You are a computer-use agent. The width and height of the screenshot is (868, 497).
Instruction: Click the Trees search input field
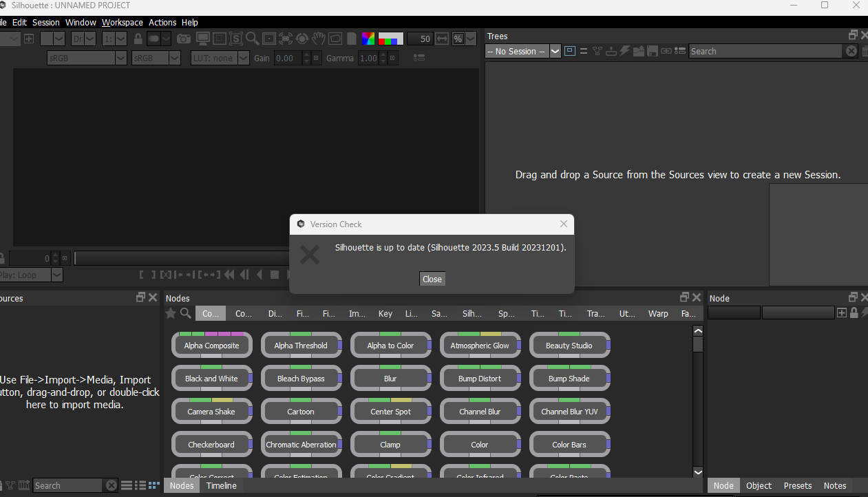point(765,51)
